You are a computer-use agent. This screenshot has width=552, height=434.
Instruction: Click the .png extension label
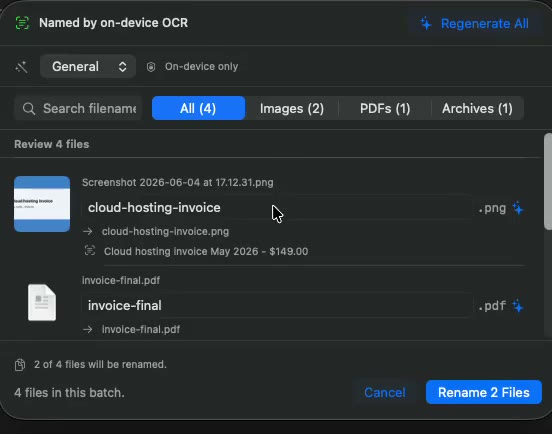tap(492, 208)
